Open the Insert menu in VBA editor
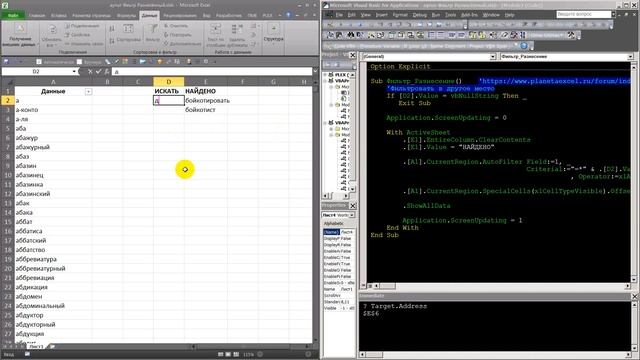This screenshot has width=640, height=360. [x=381, y=15]
